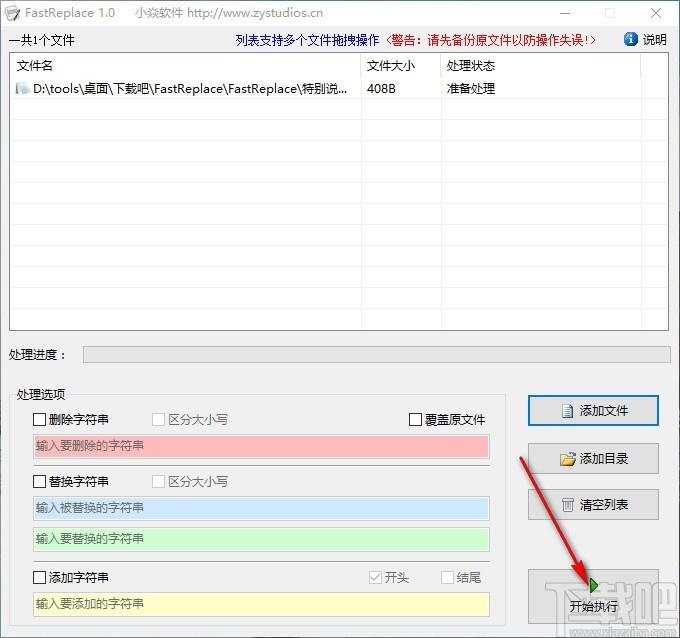Screen dimensions: 680x638
Task: Click the file icon of the listed file row
Action: [23, 88]
